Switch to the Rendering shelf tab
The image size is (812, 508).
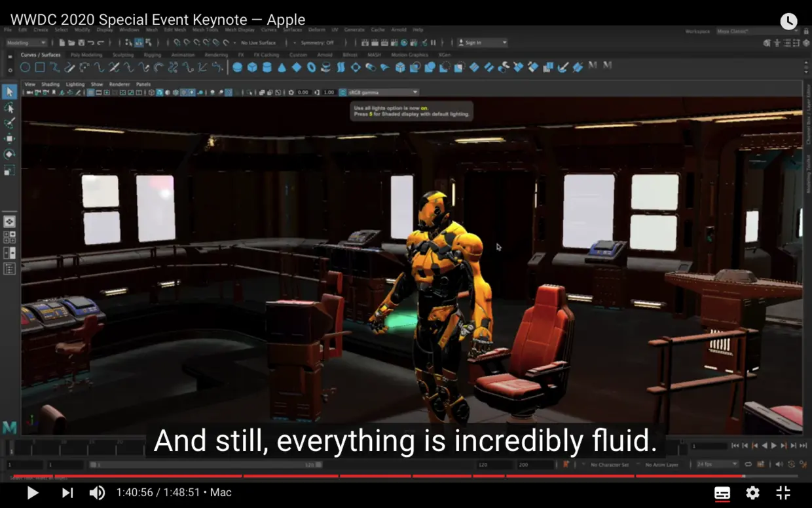coord(216,55)
